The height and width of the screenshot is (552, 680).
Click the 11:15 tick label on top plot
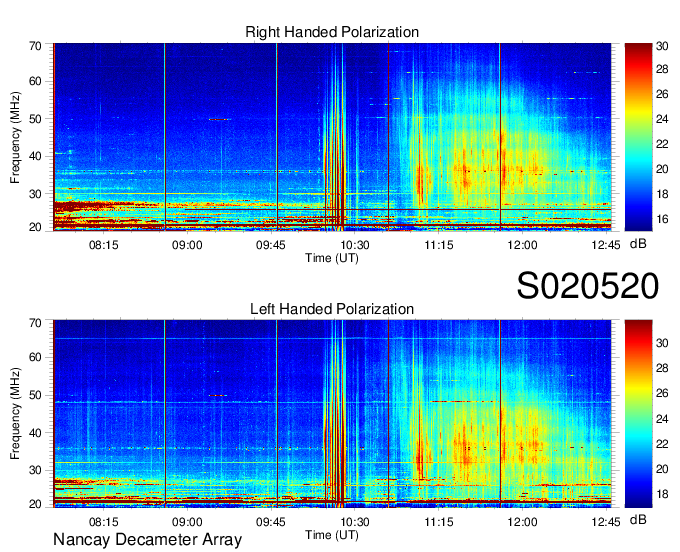point(438,245)
